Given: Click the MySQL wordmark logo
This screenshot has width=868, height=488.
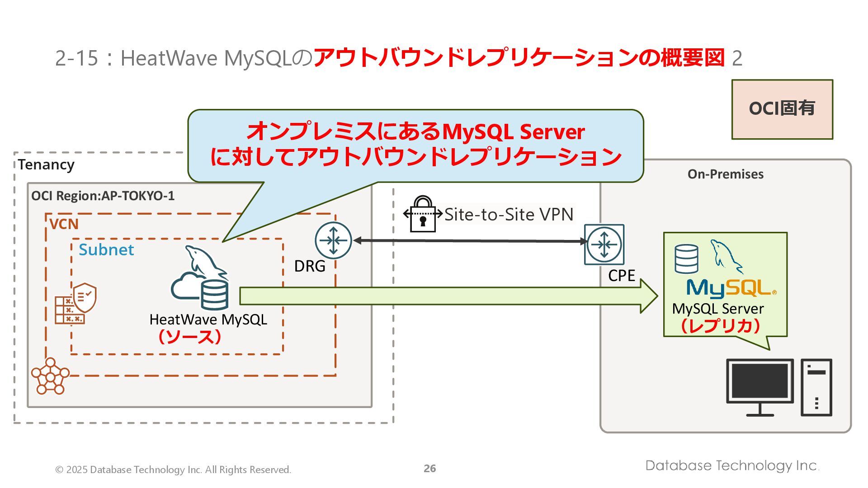Looking at the screenshot, I should pos(731,289).
